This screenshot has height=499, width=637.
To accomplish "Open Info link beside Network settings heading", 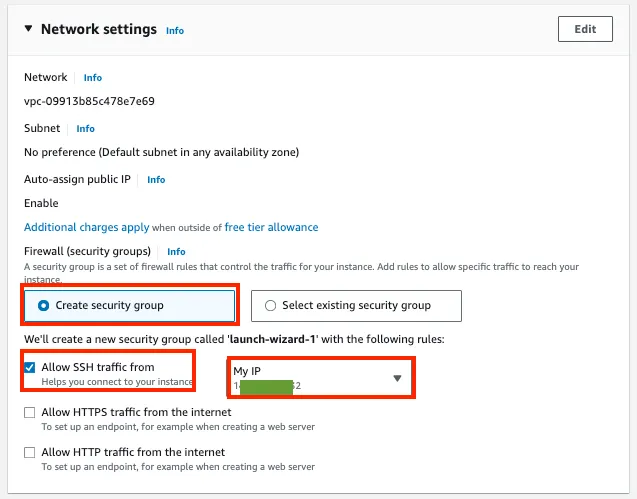I will tap(175, 31).
